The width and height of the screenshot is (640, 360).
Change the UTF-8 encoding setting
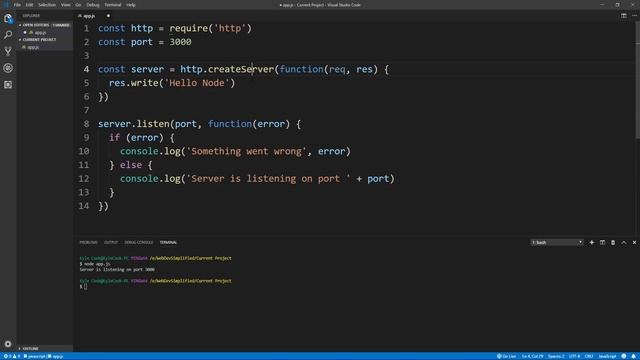[574, 356]
